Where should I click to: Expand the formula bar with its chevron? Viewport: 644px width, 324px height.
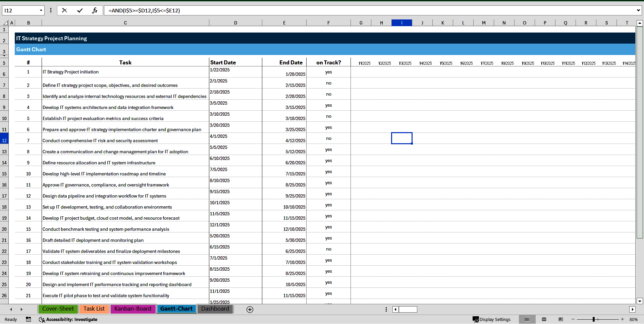click(639, 10)
